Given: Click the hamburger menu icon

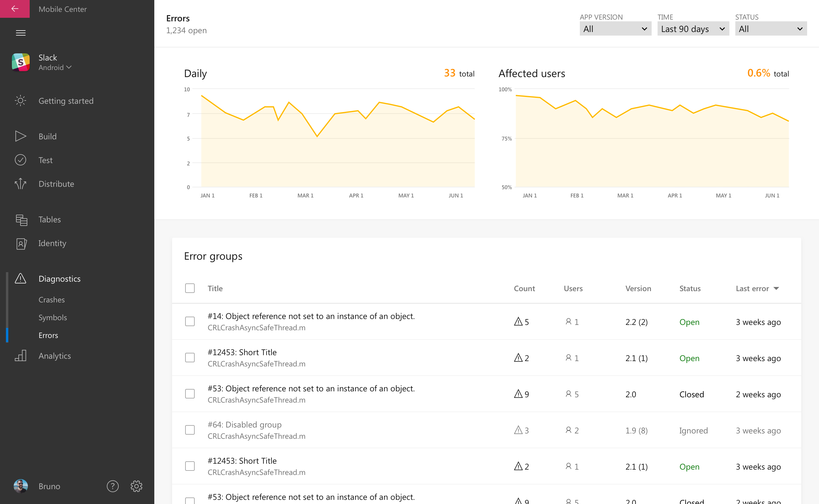Looking at the screenshot, I should pos(20,33).
